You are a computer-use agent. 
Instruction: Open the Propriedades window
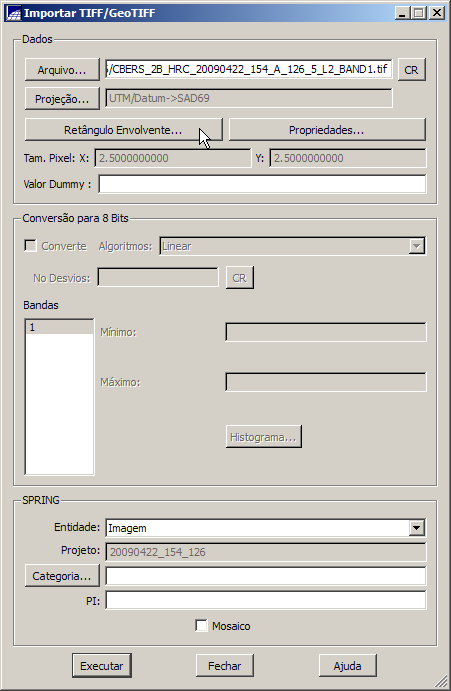pos(327,130)
